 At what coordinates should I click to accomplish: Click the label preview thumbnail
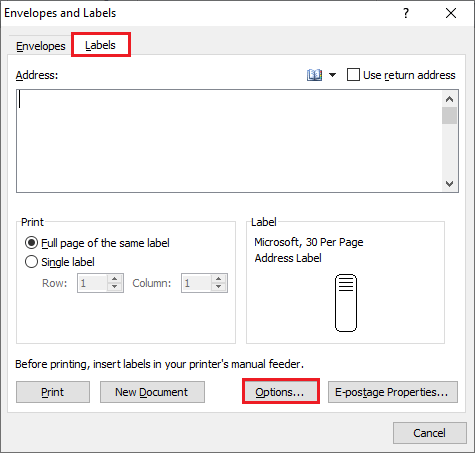[346, 303]
